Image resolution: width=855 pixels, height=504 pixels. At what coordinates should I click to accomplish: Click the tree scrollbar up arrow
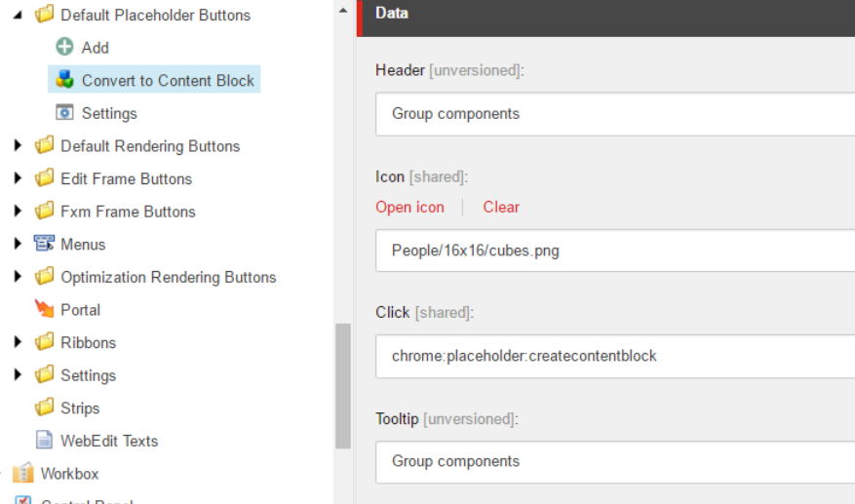coord(343,11)
